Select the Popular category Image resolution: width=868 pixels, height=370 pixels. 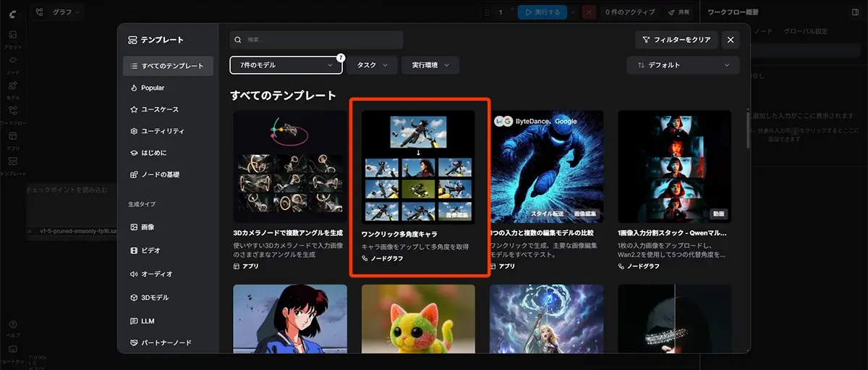[x=168, y=88]
